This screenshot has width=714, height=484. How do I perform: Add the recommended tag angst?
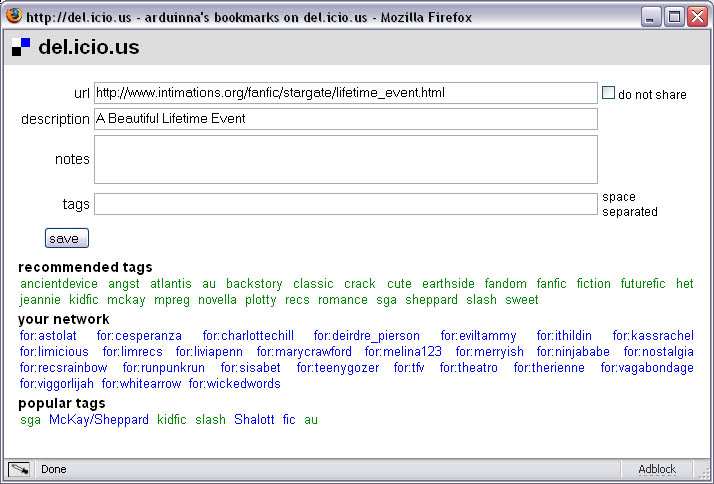(x=124, y=284)
